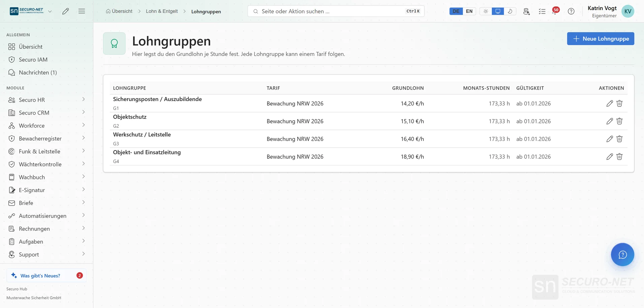Create a new Lohngruppe
Image resolution: width=644 pixels, height=308 pixels.
point(601,38)
